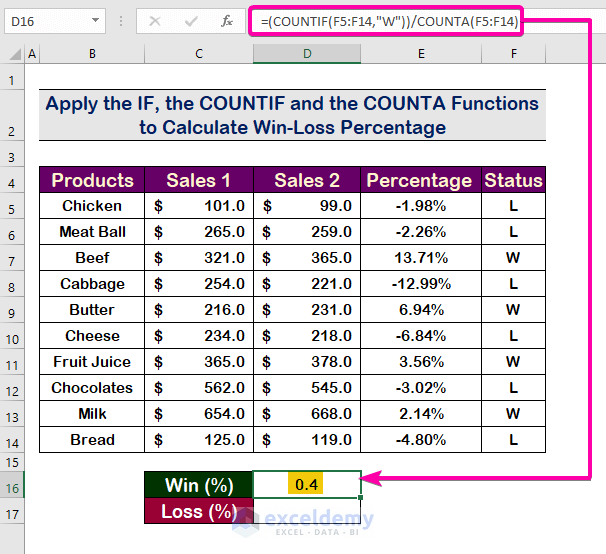Viewport: 606px width, 554px height.
Task: Open the Name Box dropdown arrow
Action: click(95, 21)
